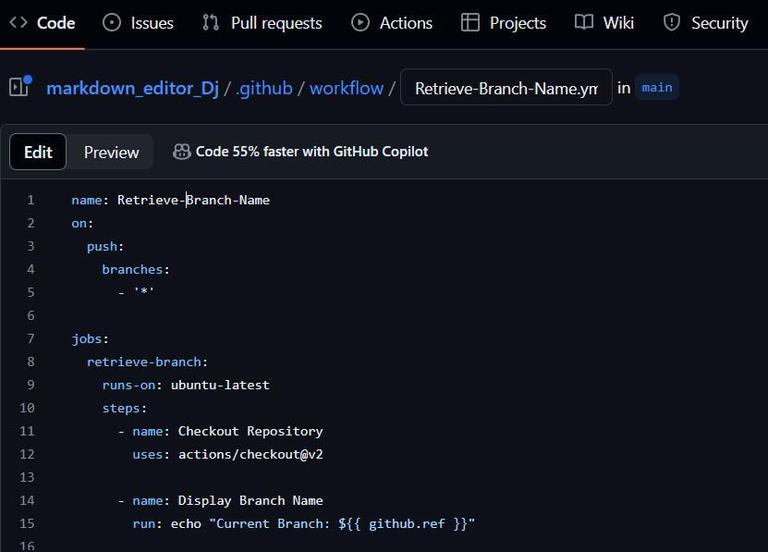The height and width of the screenshot is (552, 768).
Task: Click the '*' wildcard value on line 5
Action: (x=144, y=291)
